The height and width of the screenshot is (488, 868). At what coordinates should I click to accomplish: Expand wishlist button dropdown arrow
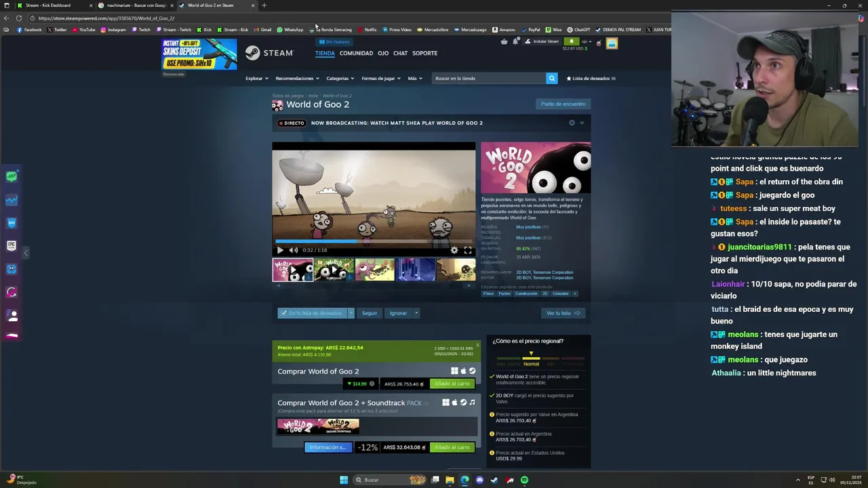tap(351, 313)
